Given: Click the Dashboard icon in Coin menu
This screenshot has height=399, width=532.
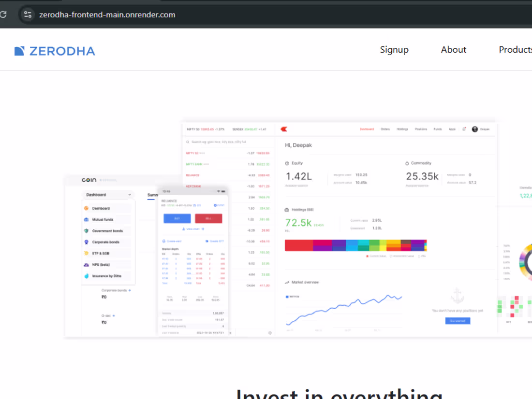Looking at the screenshot, I should point(86,208).
